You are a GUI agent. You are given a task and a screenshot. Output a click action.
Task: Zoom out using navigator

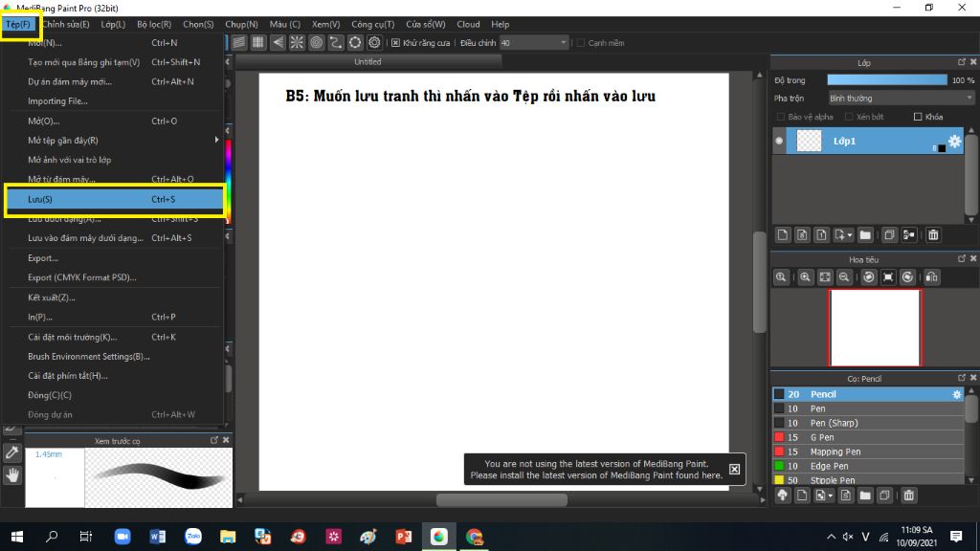tap(844, 277)
